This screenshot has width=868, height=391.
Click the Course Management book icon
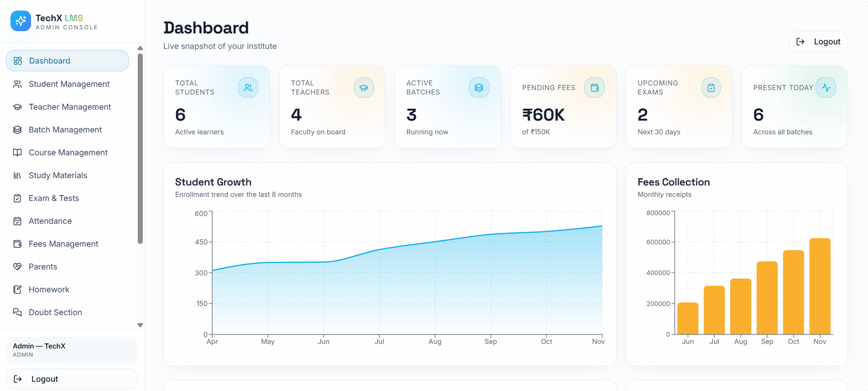click(x=17, y=153)
